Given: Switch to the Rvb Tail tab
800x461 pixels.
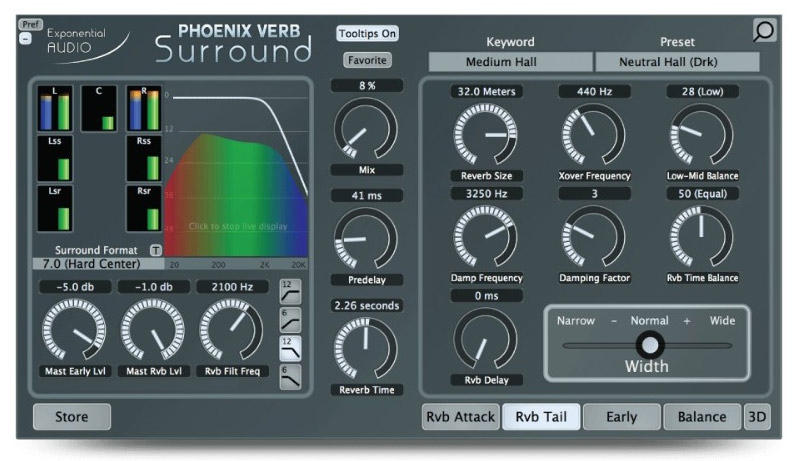Looking at the screenshot, I should click(x=541, y=417).
